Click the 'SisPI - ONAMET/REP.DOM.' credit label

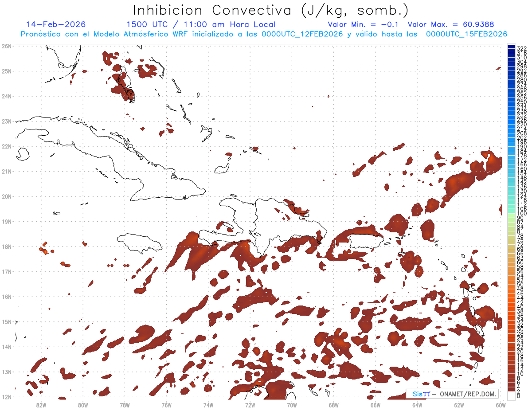(452, 394)
